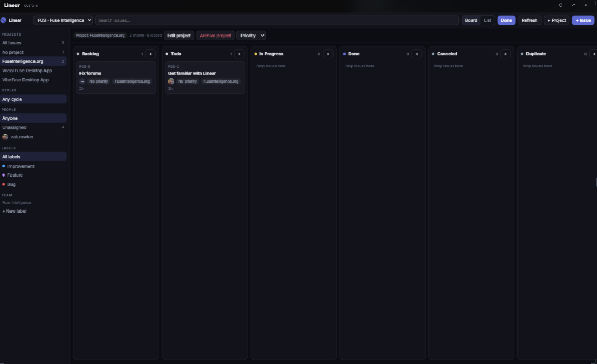This screenshot has height=364, width=597.
Task: Click the Refresh button
Action: 529,20
